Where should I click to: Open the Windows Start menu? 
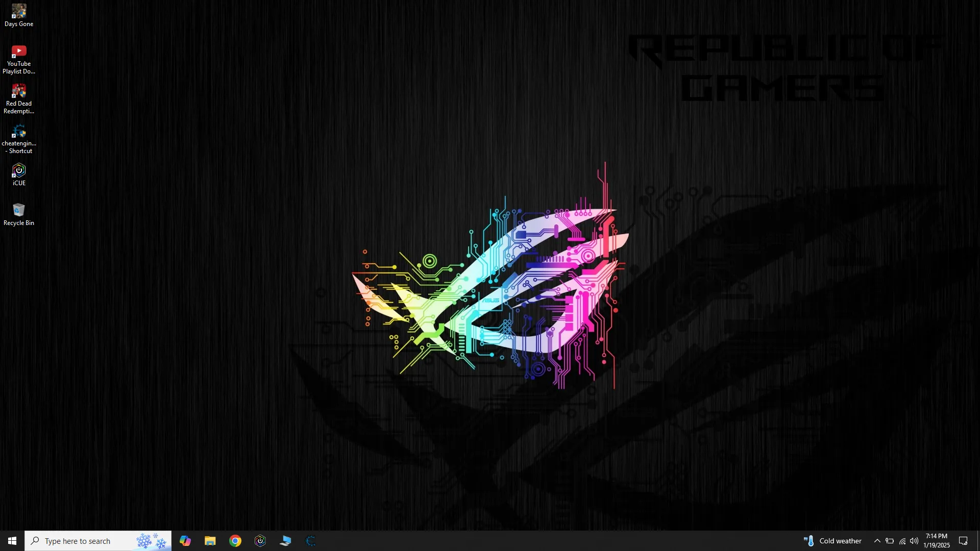tap(12, 541)
